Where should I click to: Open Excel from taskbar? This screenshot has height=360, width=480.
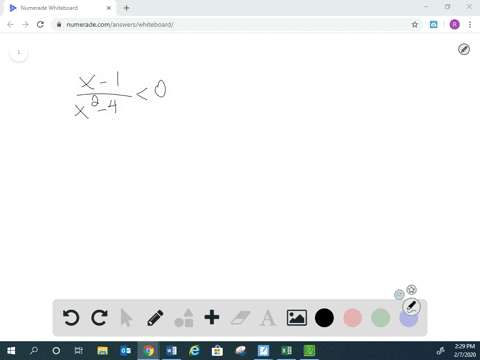tap(286, 351)
